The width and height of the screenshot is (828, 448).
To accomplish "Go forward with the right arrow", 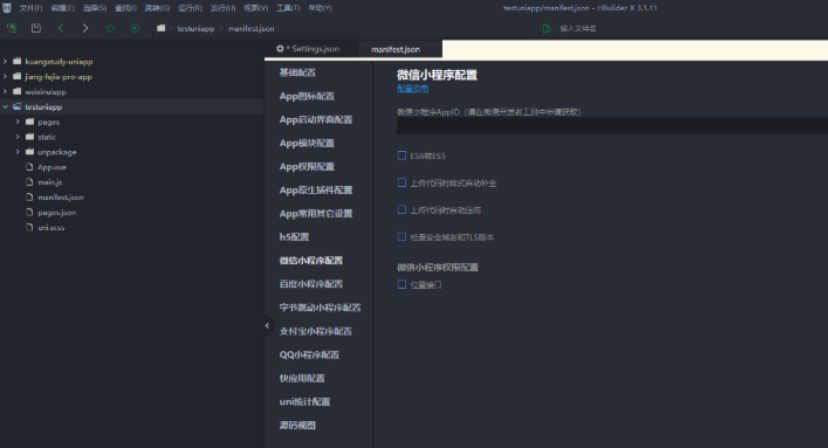I will pyautogui.click(x=85, y=29).
